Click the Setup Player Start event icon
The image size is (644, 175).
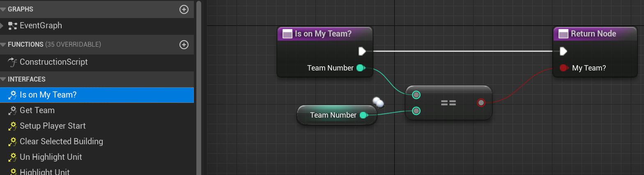pyautogui.click(x=12, y=126)
